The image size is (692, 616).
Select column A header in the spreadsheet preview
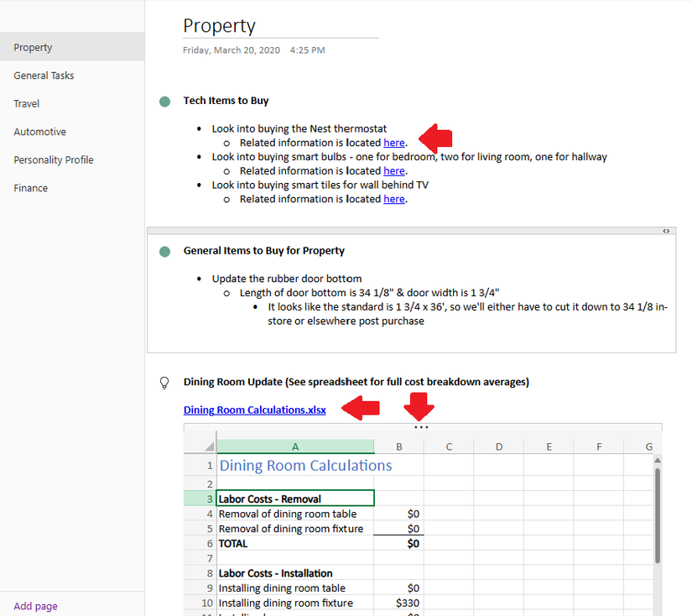click(x=296, y=446)
